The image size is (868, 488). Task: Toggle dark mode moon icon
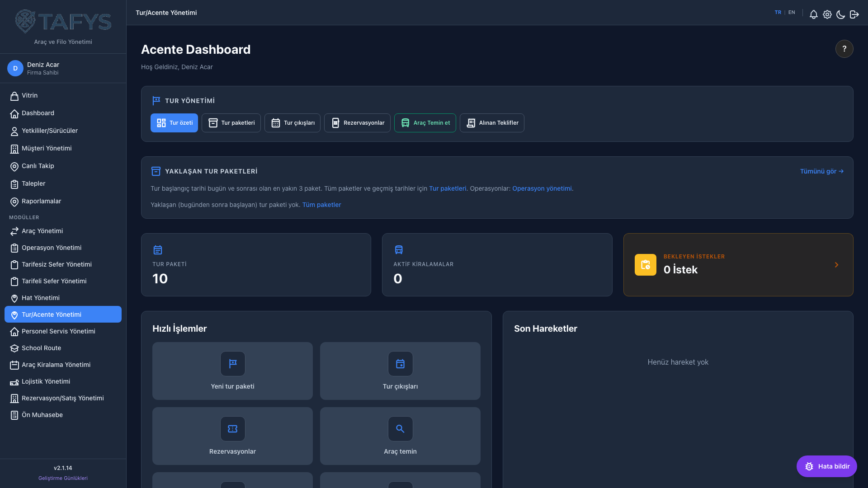click(x=840, y=14)
